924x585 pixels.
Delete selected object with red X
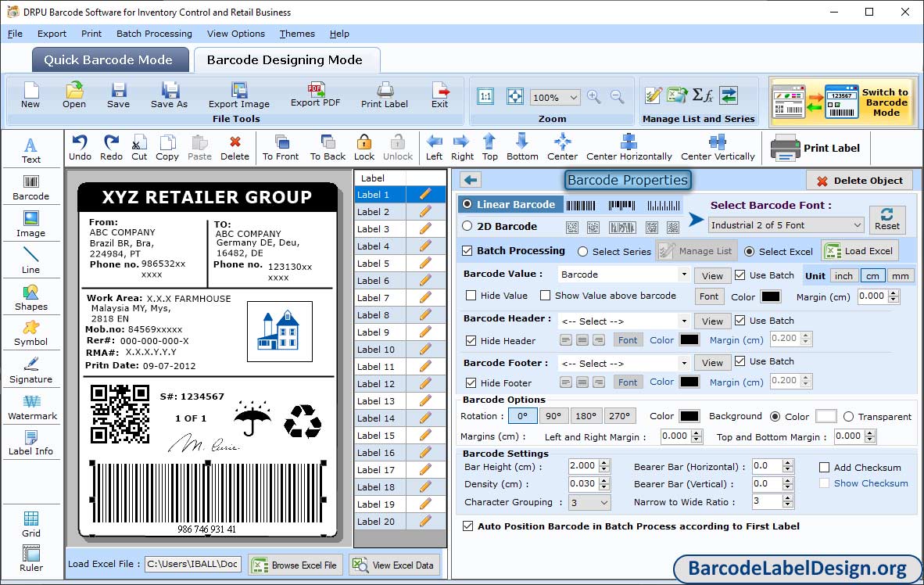point(235,148)
